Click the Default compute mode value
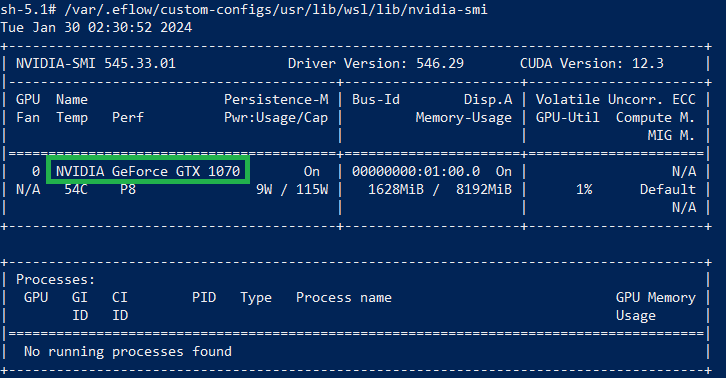This screenshot has width=726, height=378. (668, 189)
